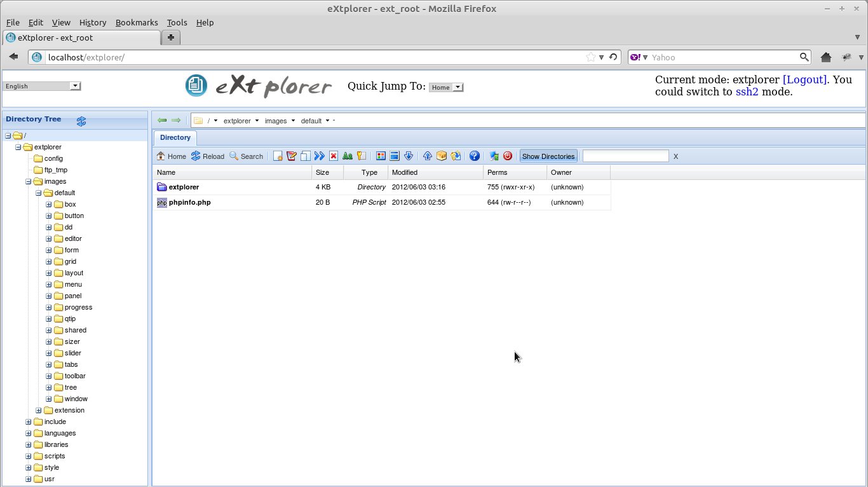Click the Upload up-arrow icon
Viewport: 868px width, 487px height.
tap(428, 156)
